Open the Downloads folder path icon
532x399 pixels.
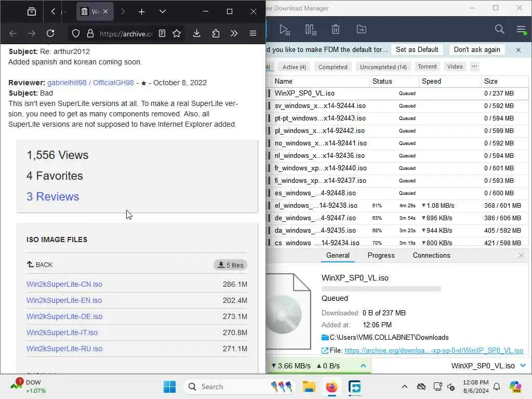pos(325,337)
